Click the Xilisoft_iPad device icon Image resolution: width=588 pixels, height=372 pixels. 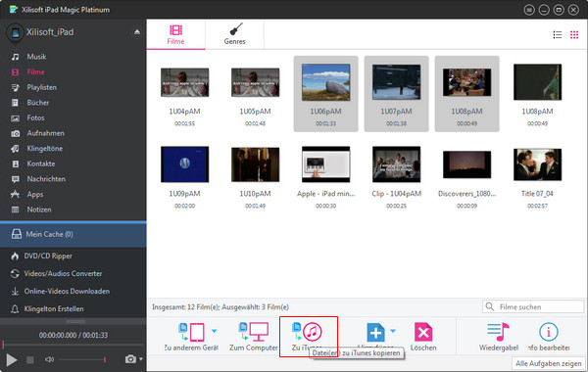point(16,33)
